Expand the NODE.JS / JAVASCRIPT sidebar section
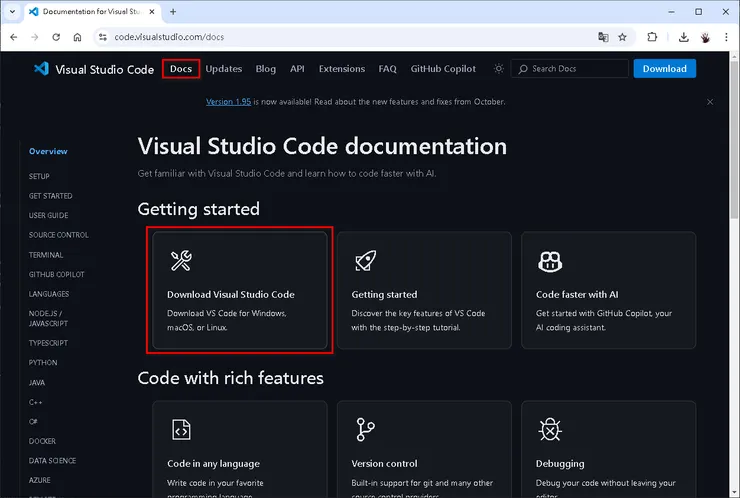Screen dimensions: 740x498 point(48,319)
